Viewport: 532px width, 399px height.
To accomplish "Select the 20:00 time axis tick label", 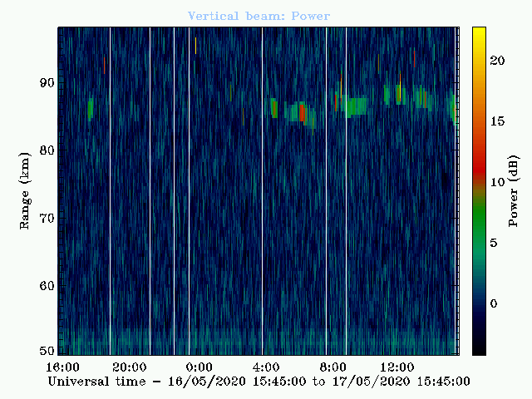I will 130,367.
